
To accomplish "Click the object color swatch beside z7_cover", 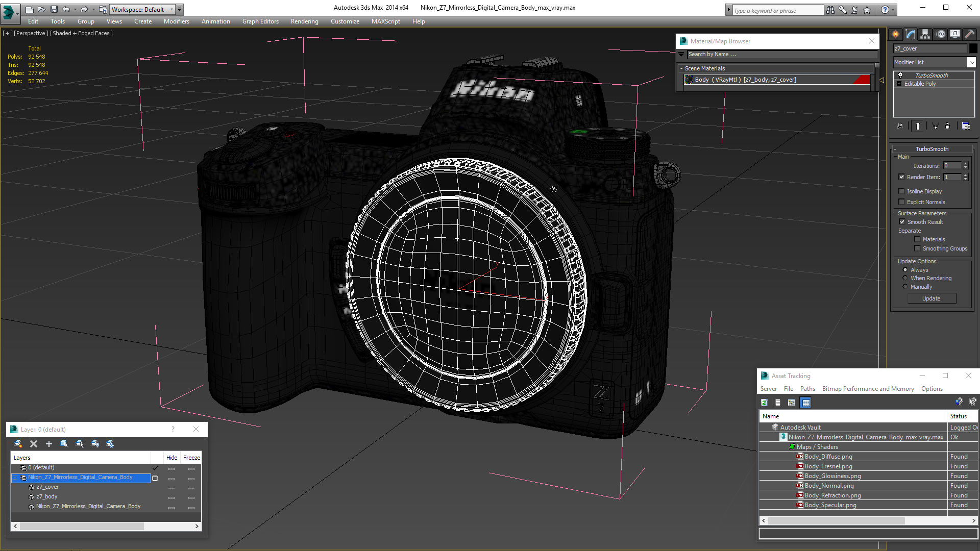I will point(973,48).
